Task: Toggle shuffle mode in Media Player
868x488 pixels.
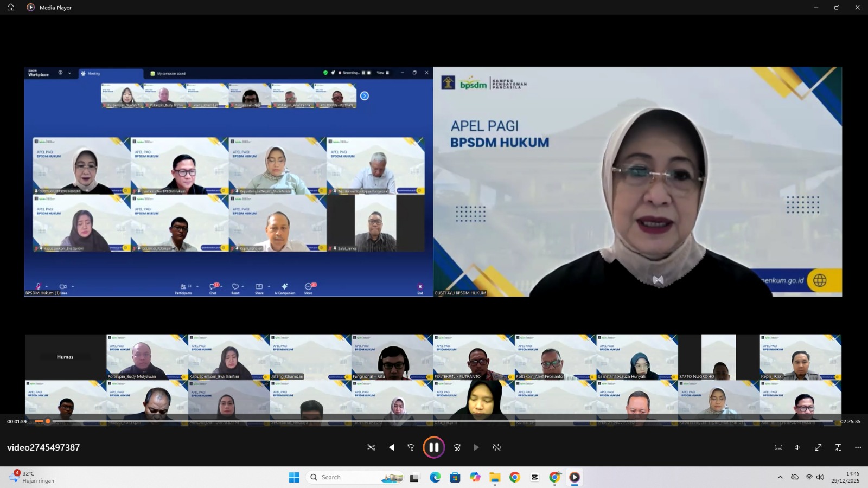Action: 371,447
